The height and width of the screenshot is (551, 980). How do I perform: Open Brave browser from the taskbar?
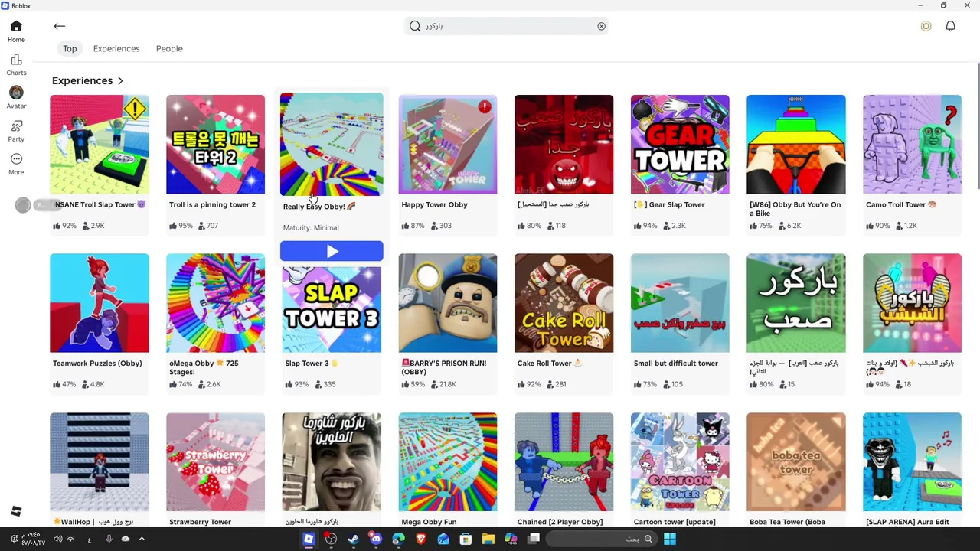(420, 539)
